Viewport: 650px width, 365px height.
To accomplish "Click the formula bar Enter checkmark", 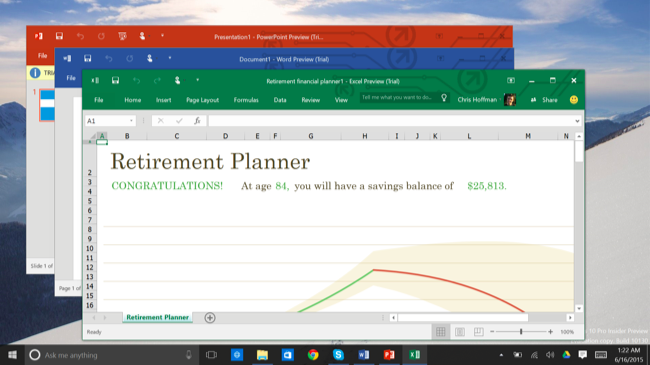I will (179, 121).
